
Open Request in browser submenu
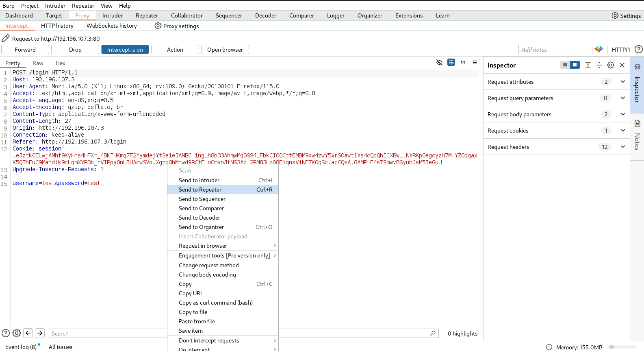(x=223, y=246)
